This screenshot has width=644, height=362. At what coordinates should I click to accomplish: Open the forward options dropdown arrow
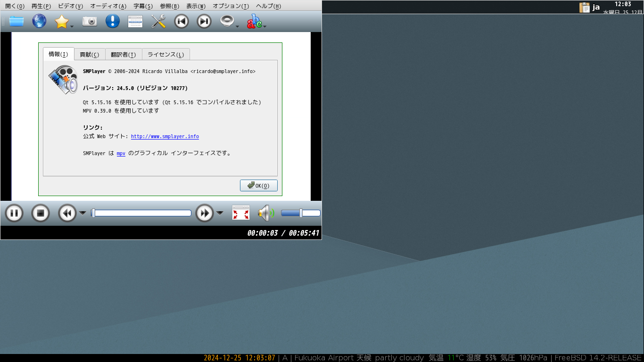click(220, 213)
